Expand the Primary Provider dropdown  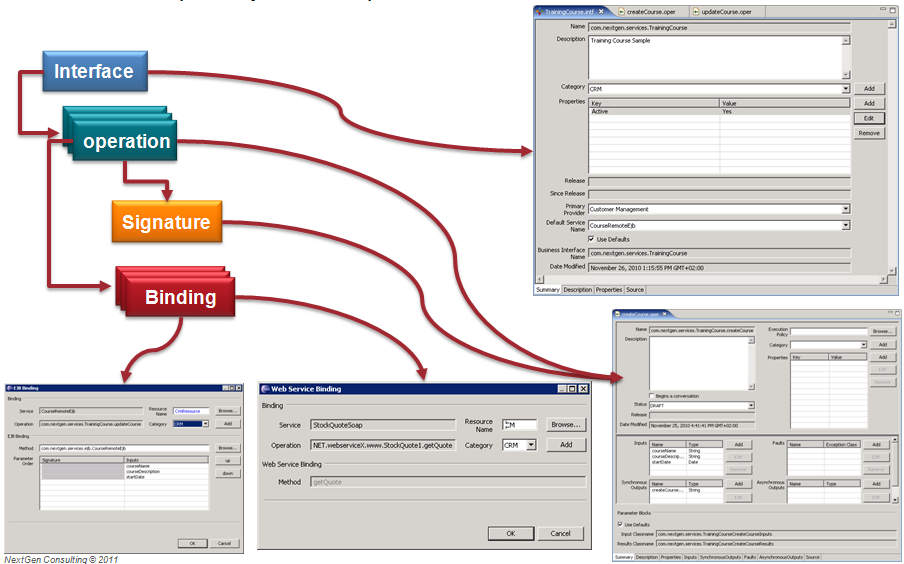pyautogui.click(x=845, y=209)
